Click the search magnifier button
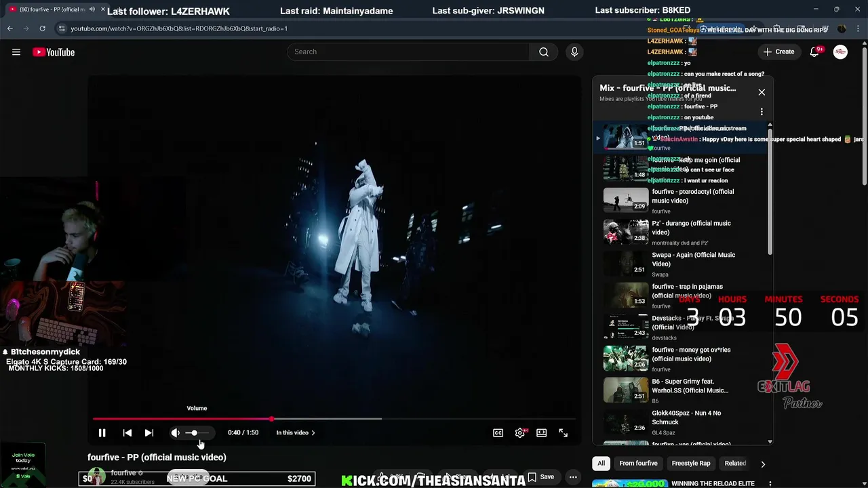 coord(544,52)
